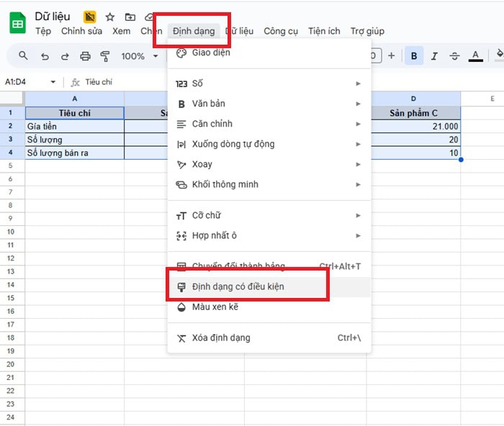Rename the document title Dữ liệu
The height and width of the screenshot is (426, 504).
[x=53, y=17]
